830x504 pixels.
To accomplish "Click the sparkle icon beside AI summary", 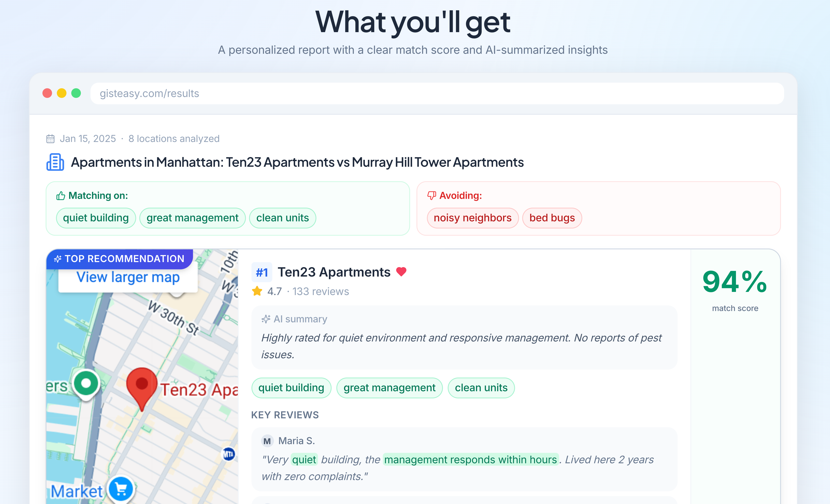I will coord(266,319).
